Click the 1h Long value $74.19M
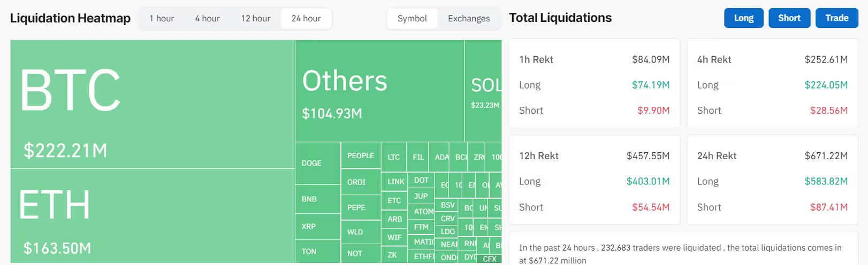This screenshot has height=265, width=868. tap(651, 85)
